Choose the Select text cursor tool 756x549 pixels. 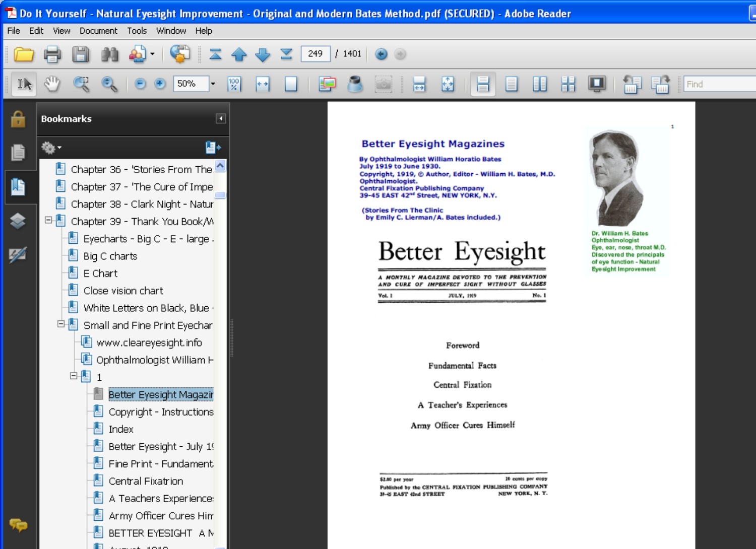click(24, 84)
